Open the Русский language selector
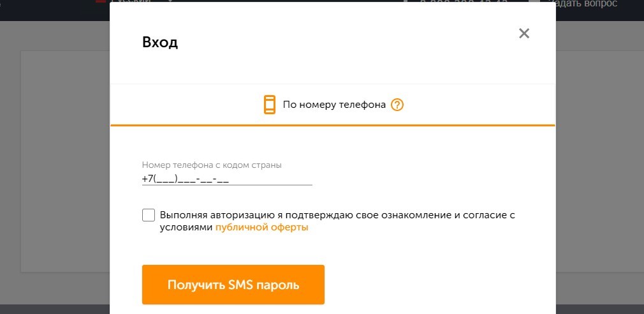 [x=131, y=1]
